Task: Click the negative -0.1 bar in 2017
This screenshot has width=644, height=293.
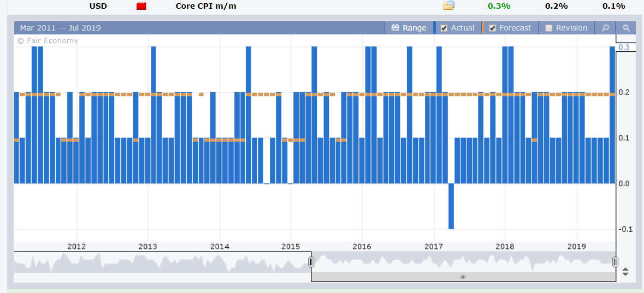Action: [x=451, y=206]
